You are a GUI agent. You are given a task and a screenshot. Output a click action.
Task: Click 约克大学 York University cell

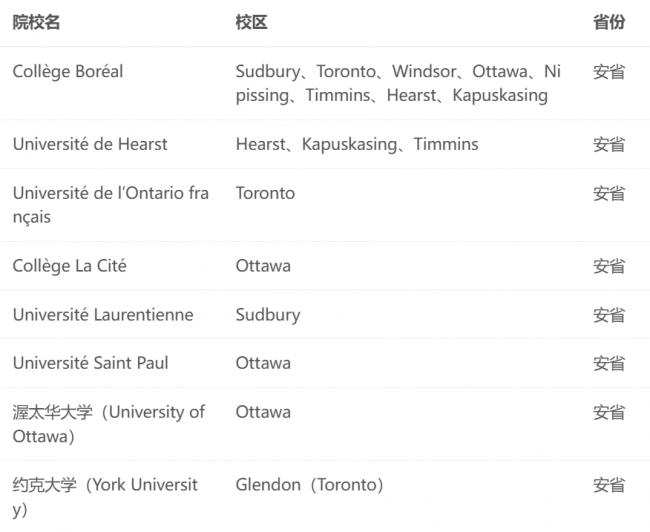click(105, 497)
